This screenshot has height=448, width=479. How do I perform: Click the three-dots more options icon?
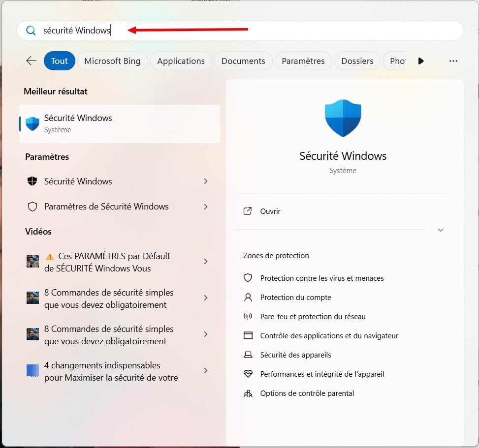click(453, 61)
